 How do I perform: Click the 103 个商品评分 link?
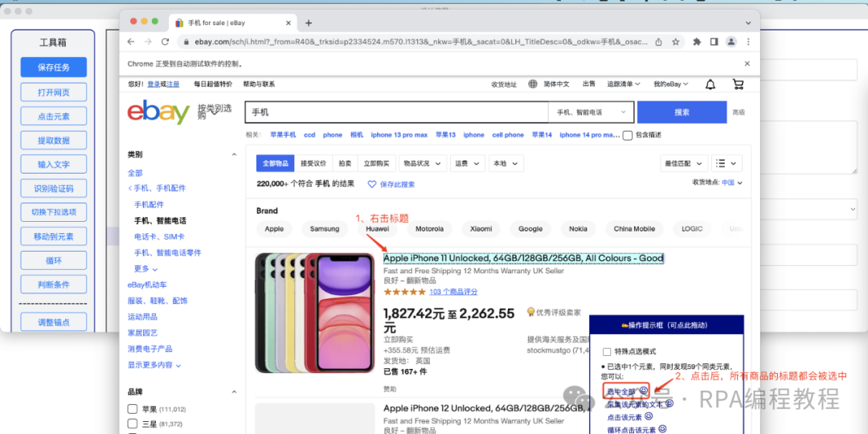click(453, 292)
